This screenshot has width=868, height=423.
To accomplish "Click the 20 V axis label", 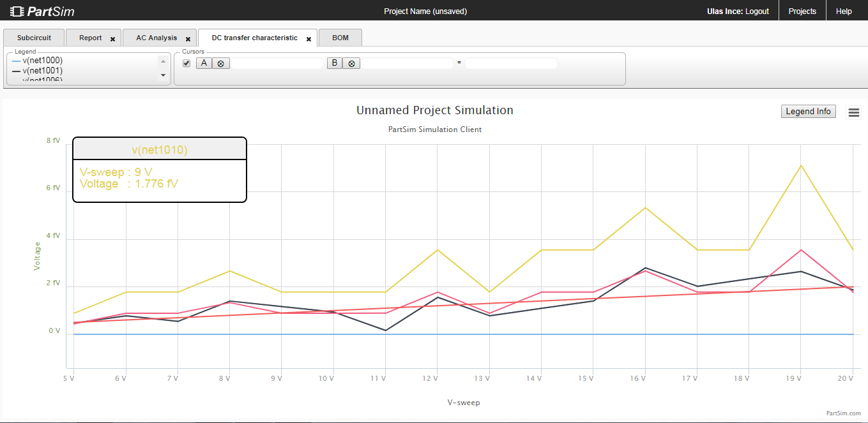I will point(845,378).
